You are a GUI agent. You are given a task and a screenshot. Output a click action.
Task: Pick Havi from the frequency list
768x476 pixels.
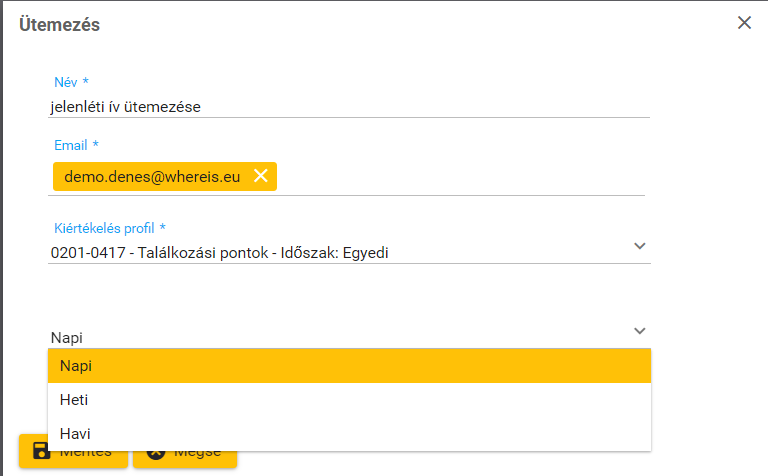pos(349,433)
